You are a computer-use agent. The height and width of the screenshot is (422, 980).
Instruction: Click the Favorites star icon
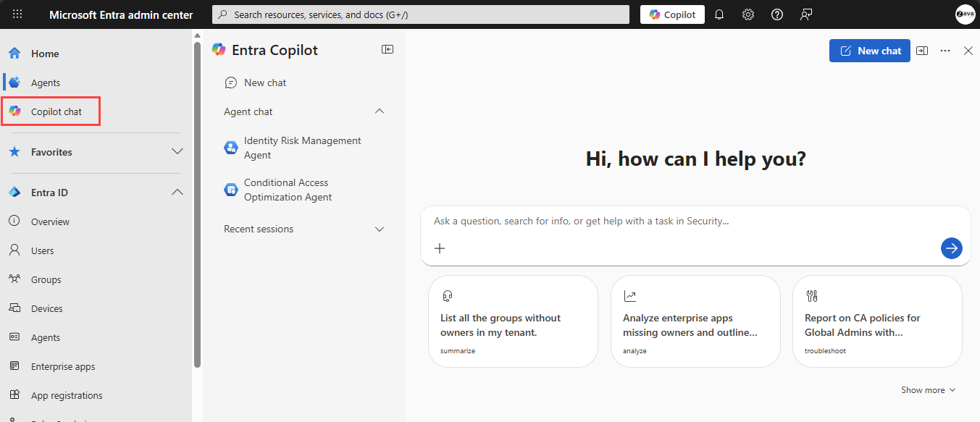pyautogui.click(x=14, y=152)
